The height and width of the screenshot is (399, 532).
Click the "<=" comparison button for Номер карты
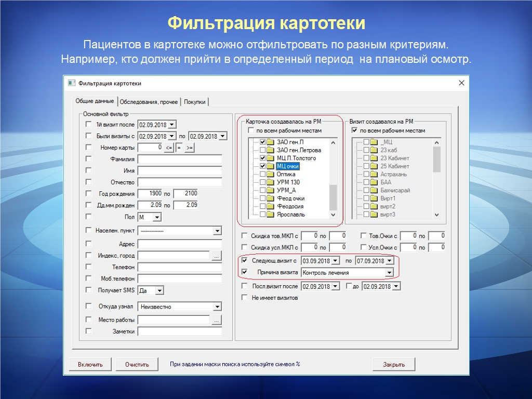pyautogui.click(x=169, y=148)
